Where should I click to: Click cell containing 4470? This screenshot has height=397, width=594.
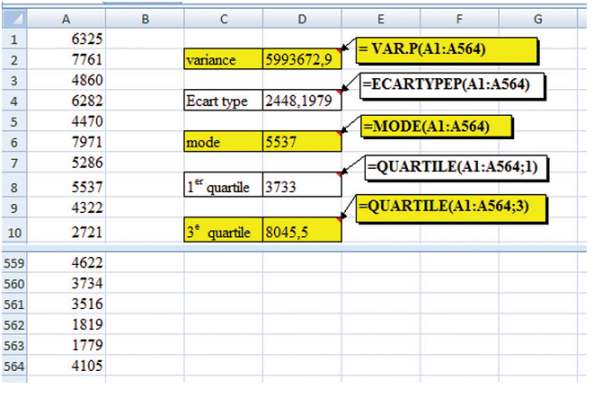pos(66,121)
